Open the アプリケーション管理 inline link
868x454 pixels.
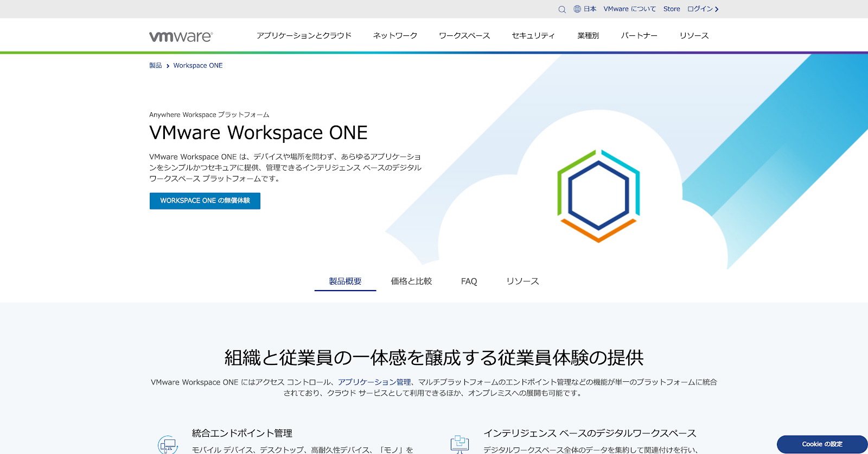tap(374, 382)
